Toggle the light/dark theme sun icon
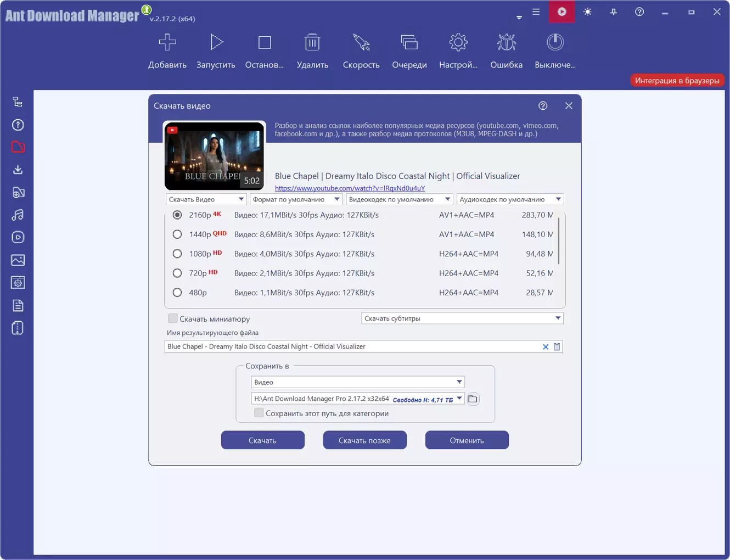 588,12
